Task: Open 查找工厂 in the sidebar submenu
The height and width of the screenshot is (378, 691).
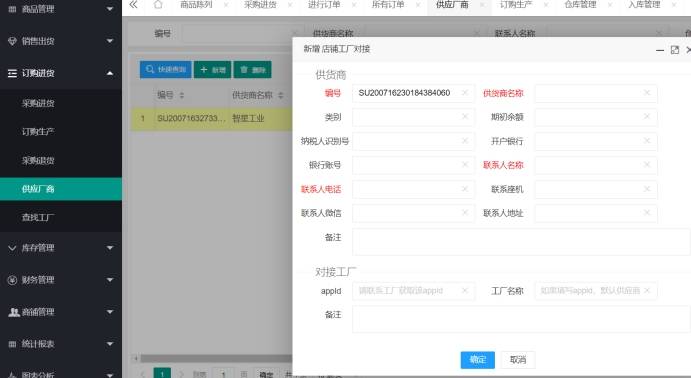Action: pos(61,217)
